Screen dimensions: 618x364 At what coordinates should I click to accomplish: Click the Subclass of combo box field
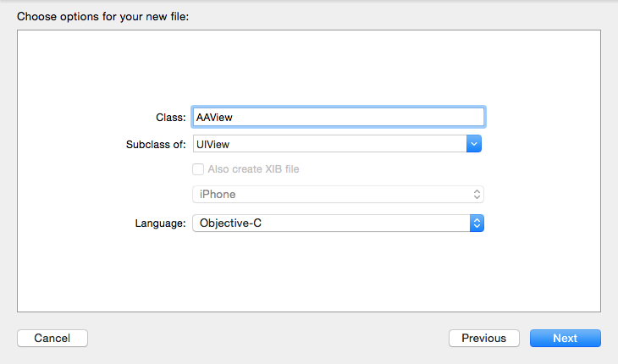[330, 144]
